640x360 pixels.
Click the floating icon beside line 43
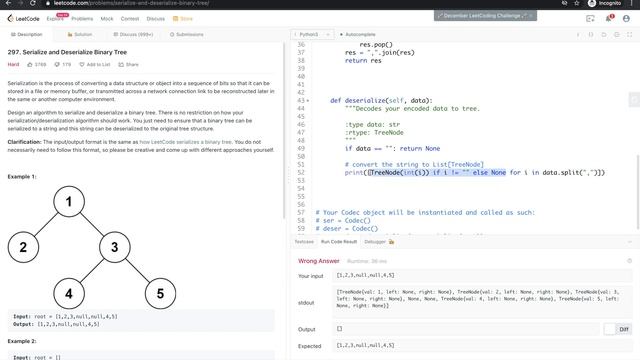(x=634, y=100)
